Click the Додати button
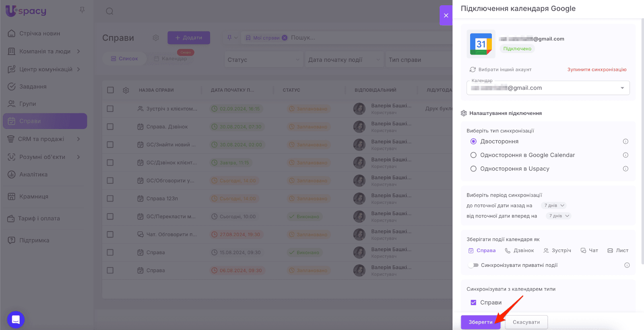644x330 pixels. click(189, 38)
